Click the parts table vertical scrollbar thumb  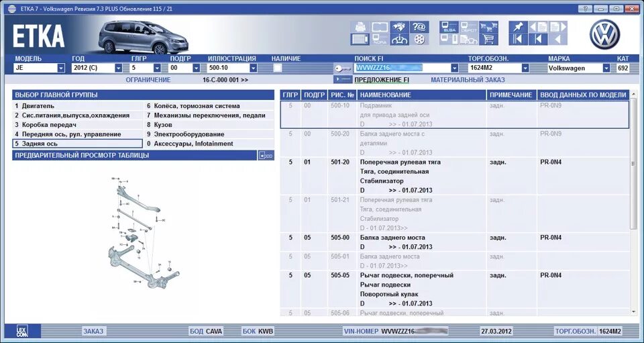(x=633, y=164)
